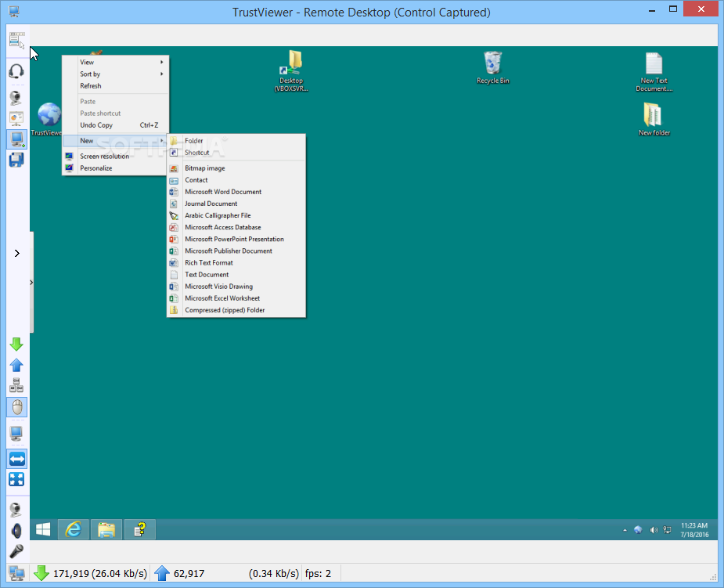
Task: Select Rich Text Format entry
Action: click(236, 263)
